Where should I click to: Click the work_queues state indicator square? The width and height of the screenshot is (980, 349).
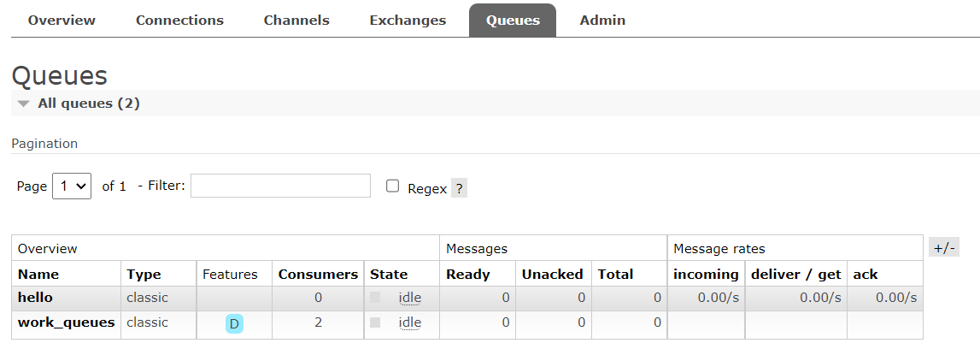click(375, 323)
